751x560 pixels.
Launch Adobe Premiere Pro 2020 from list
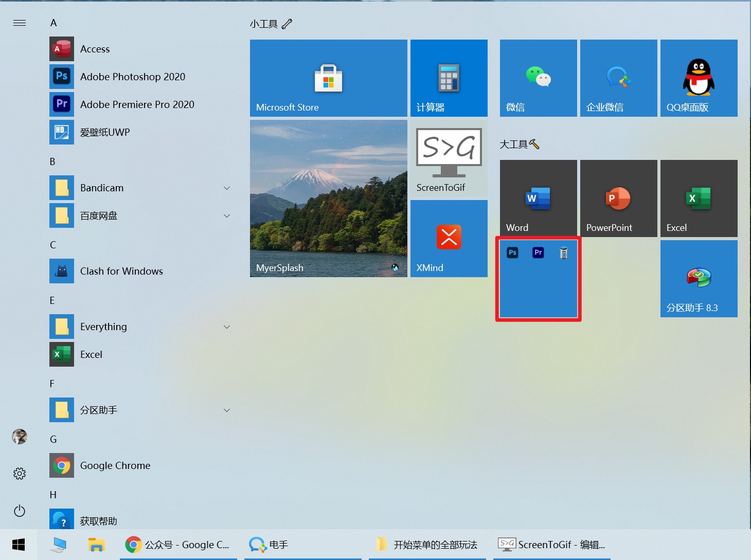click(x=140, y=104)
